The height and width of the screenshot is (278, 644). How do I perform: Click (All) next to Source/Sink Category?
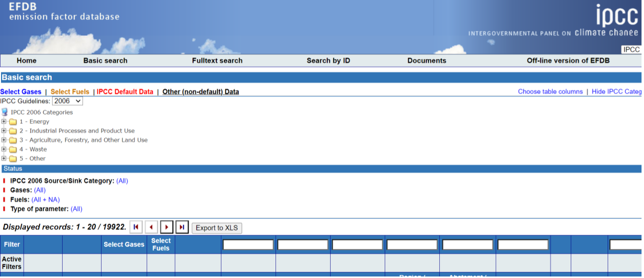pyautogui.click(x=122, y=181)
